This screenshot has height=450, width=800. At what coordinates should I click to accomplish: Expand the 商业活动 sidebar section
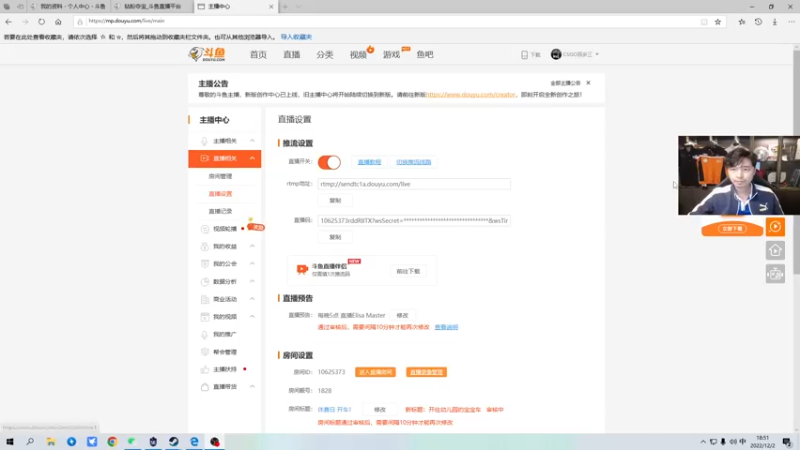point(253,299)
